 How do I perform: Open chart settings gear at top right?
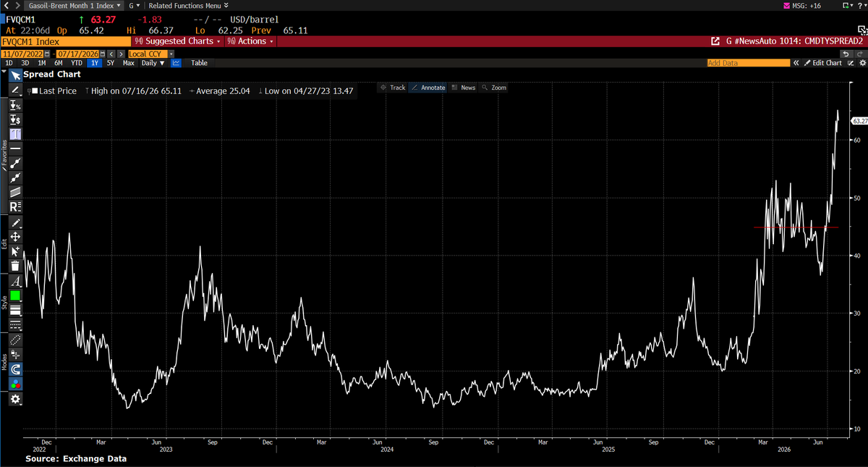pyautogui.click(x=861, y=63)
